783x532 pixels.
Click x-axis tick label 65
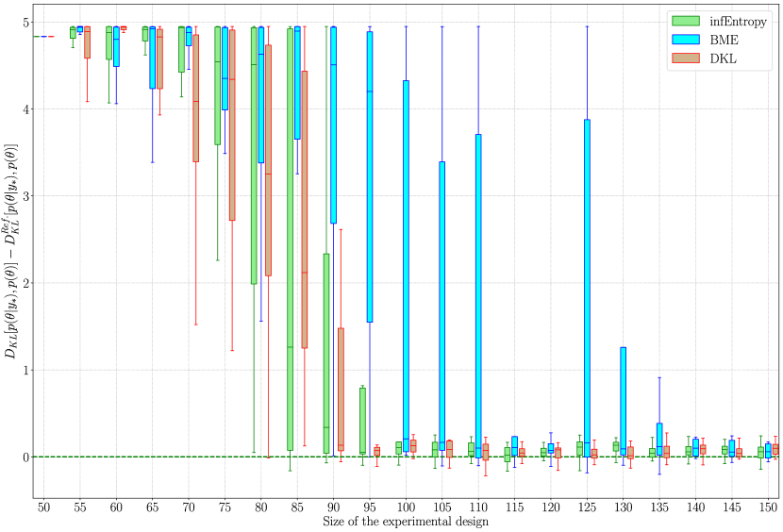coord(152,507)
